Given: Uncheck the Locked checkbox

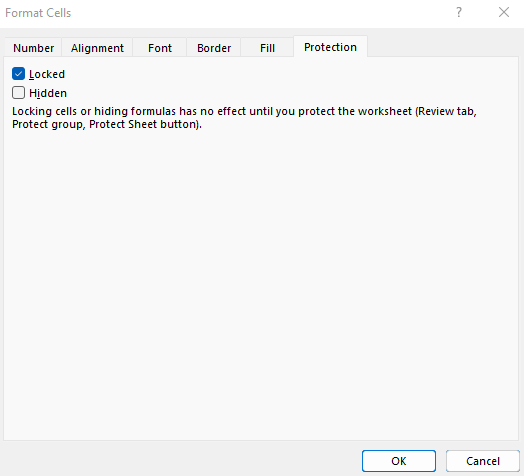Looking at the screenshot, I should coord(18,74).
